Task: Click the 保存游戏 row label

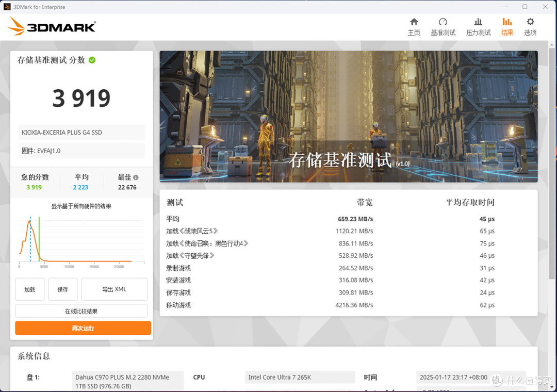Action: click(178, 292)
